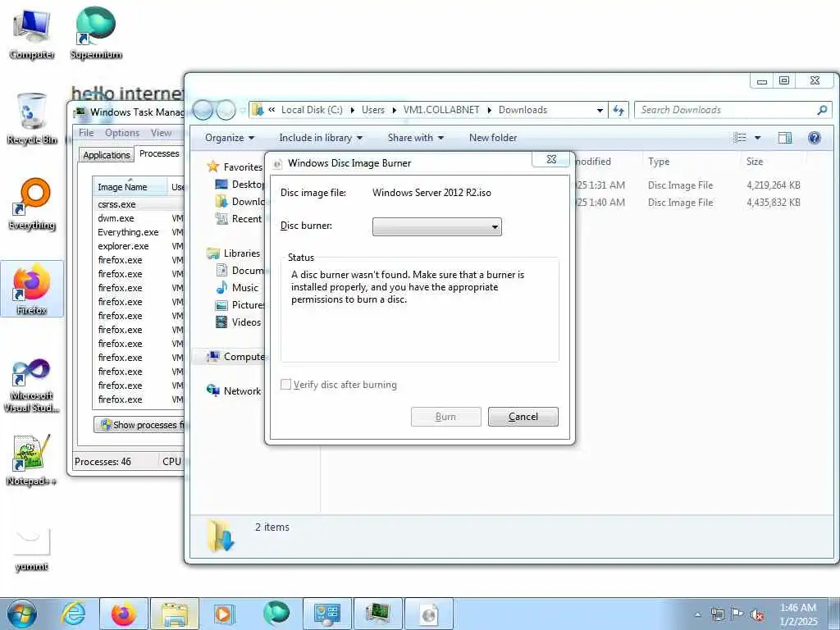Click the Downloads breadcrumb segment
840x630 pixels.
pyautogui.click(x=523, y=110)
